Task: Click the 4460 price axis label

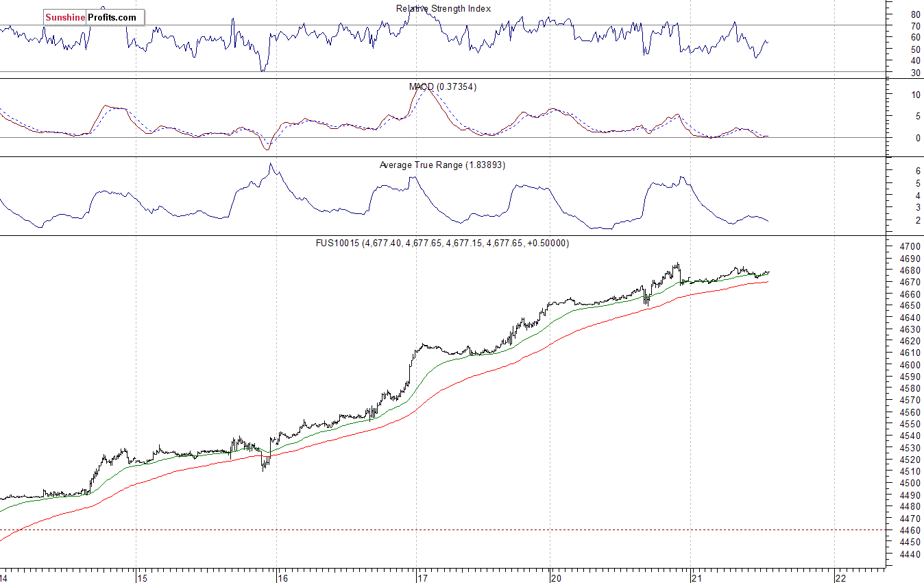Action: 910,530
